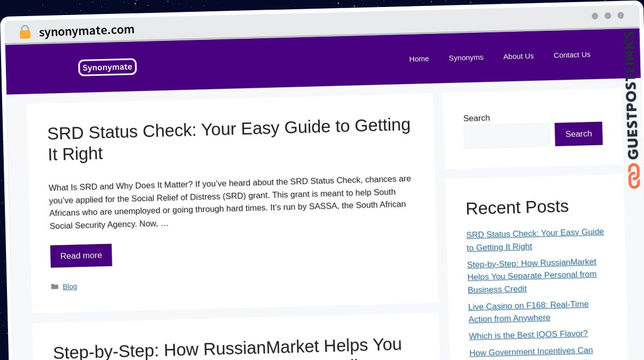Open recent post 'Which is the Best IQOS Flavor?'
The height and width of the screenshot is (360, 644).
click(x=528, y=335)
